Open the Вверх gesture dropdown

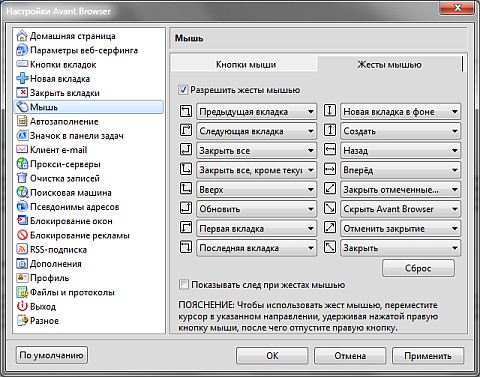(256, 190)
